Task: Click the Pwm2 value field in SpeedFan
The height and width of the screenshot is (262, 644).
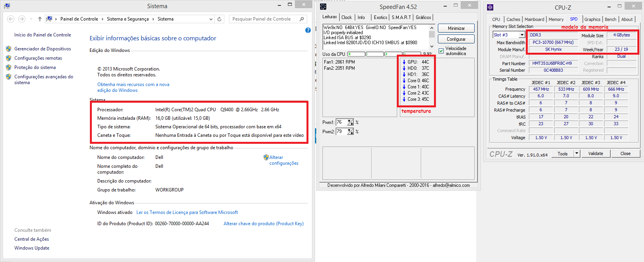Action: coord(341,132)
